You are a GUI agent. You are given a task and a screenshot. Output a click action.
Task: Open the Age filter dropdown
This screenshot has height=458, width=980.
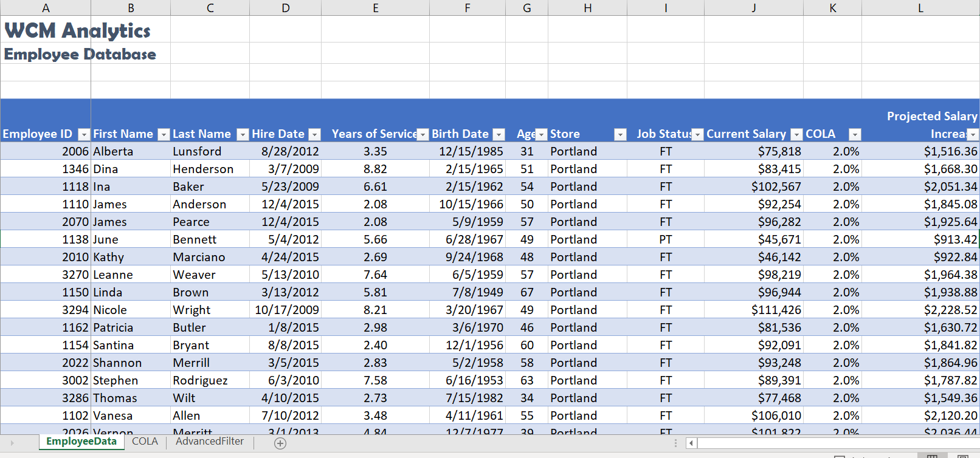point(541,135)
